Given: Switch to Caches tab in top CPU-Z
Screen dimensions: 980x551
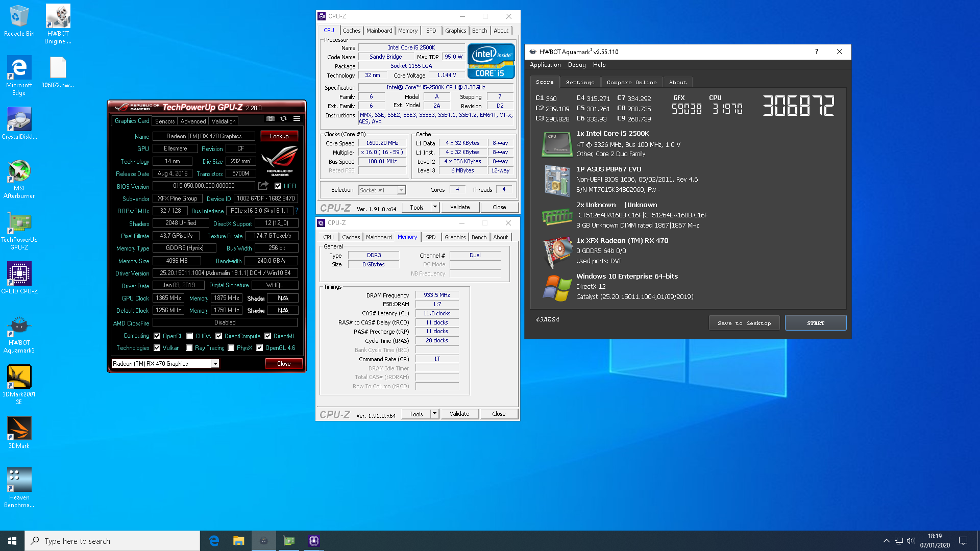Looking at the screenshot, I should 352,31.
